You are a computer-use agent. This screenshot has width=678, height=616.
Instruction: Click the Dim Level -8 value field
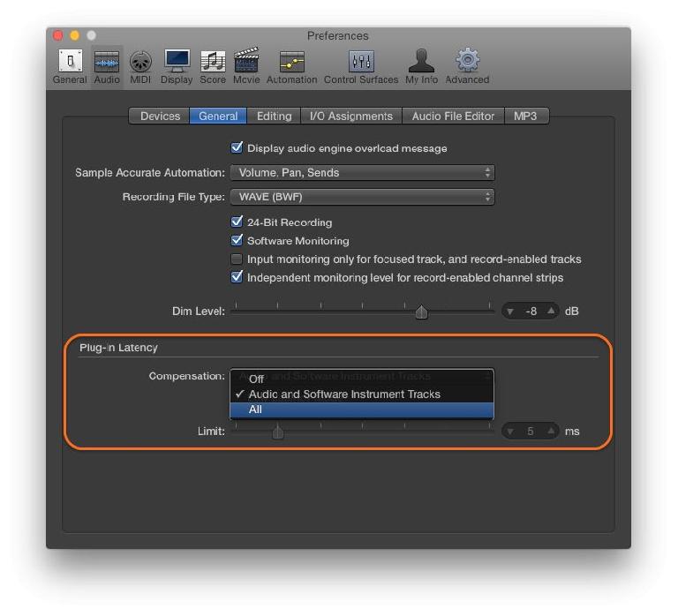[531, 312]
